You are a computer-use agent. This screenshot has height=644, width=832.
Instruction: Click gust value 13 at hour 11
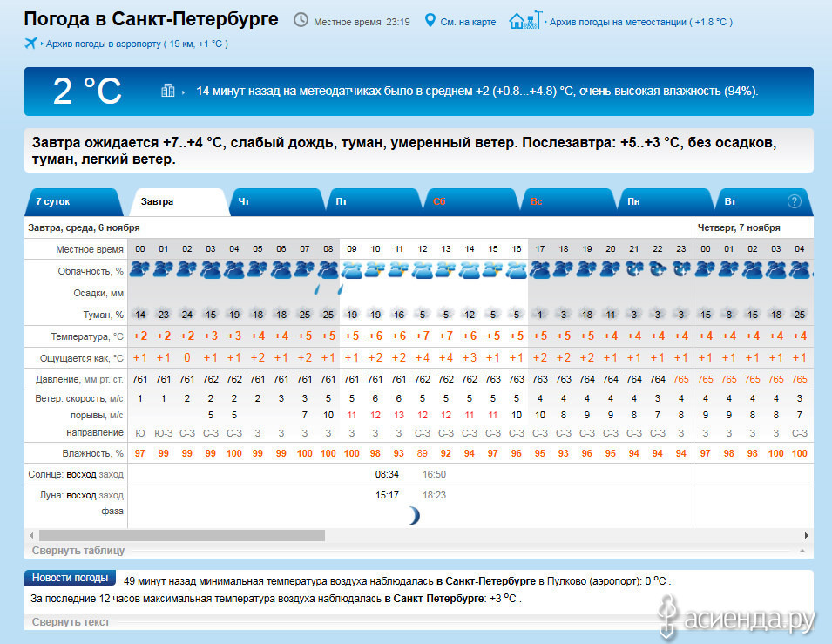[398, 415]
